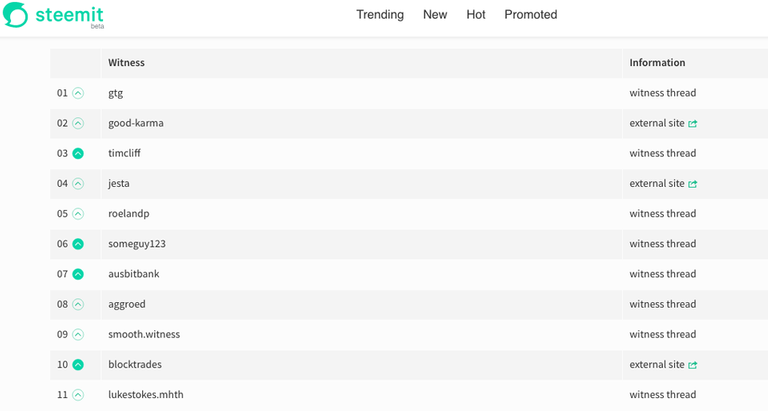Screen dimensions: 768x411
Task: Click vote arrow next to good-karma
Action: [78, 123]
